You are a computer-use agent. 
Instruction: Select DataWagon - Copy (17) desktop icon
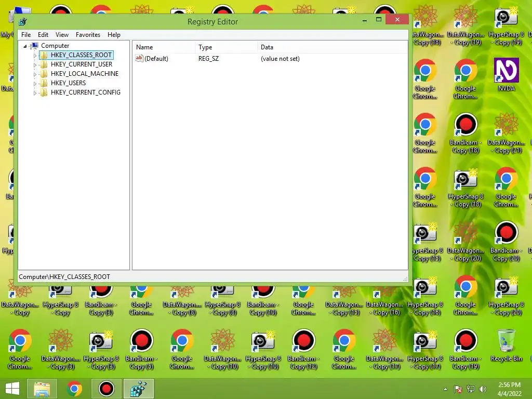(x=384, y=350)
